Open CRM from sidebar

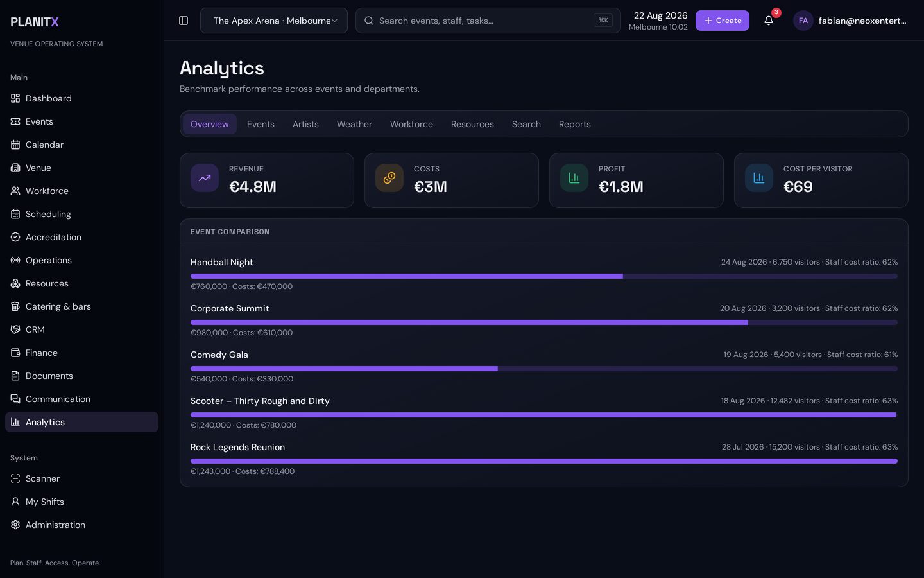point(81,329)
